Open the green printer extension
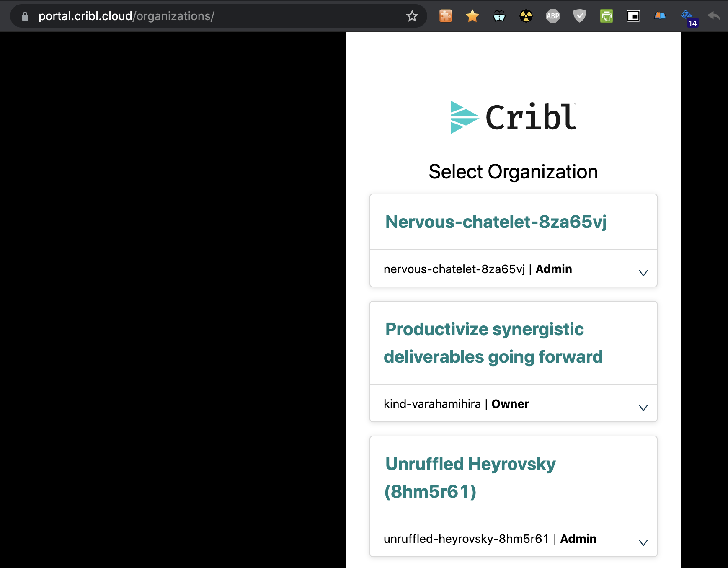The image size is (728, 568). pyautogui.click(x=606, y=16)
